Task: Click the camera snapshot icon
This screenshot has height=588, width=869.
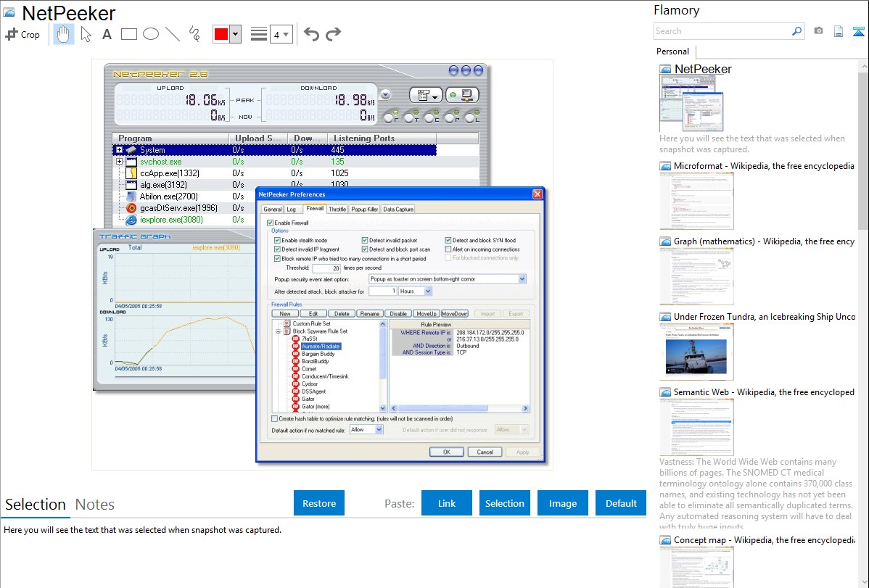Action: click(818, 31)
